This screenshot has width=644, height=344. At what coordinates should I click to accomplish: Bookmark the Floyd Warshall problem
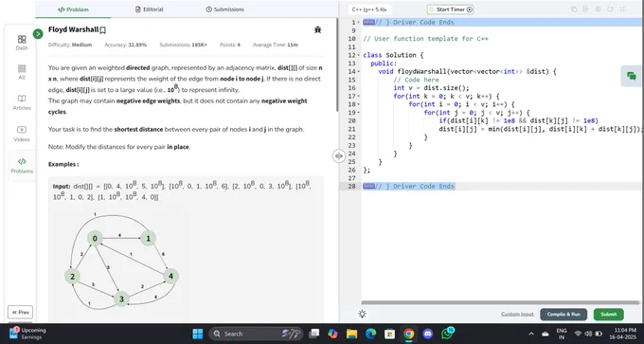(103, 30)
